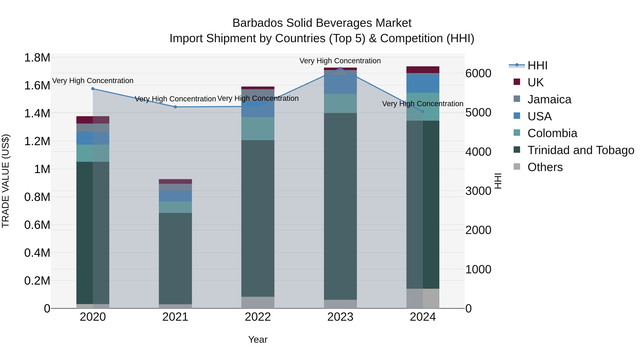Click the chart title Barbados Solid Beverages Market
Viewport: 644px width, 362px height.
coord(322,23)
